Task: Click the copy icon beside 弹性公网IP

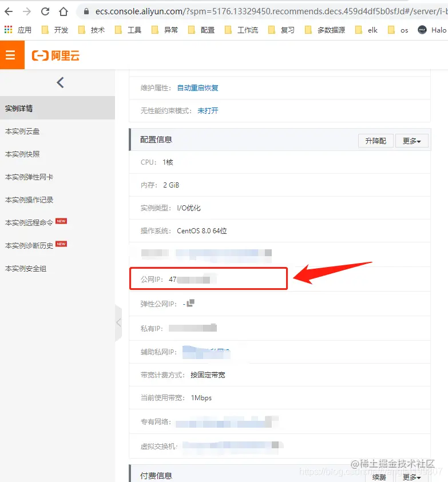Action: tap(191, 303)
